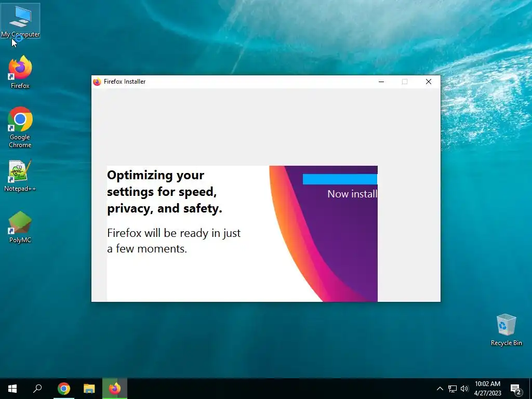Select the Notepad++ desktop shortcut
Image resolution: width=532 pixels, height=399 pixels.
[x=20, y=176]
